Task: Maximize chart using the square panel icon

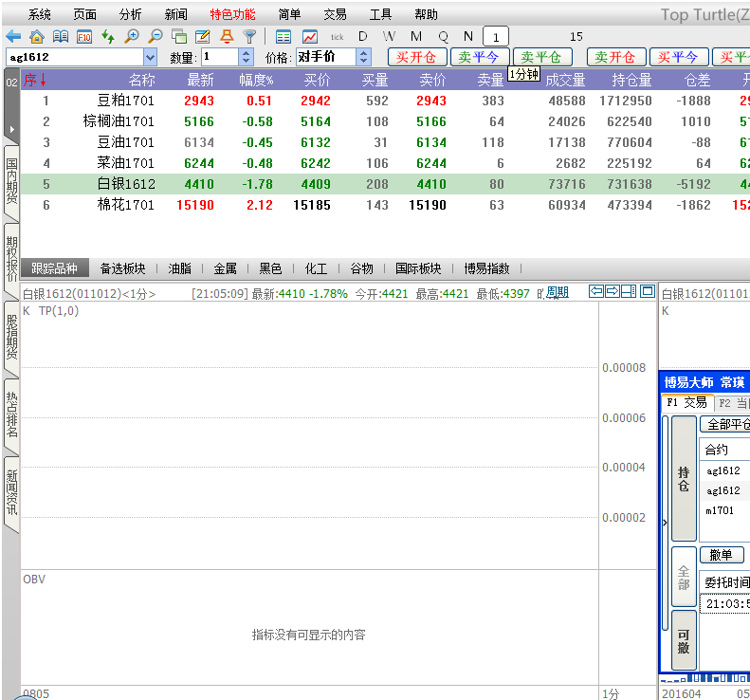Action: pos(647,291)
